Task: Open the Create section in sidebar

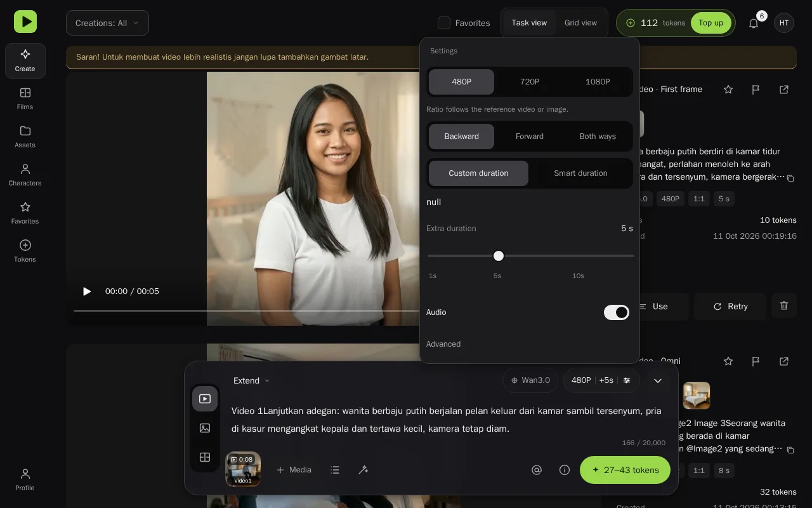Action: (x=25, y=61)
